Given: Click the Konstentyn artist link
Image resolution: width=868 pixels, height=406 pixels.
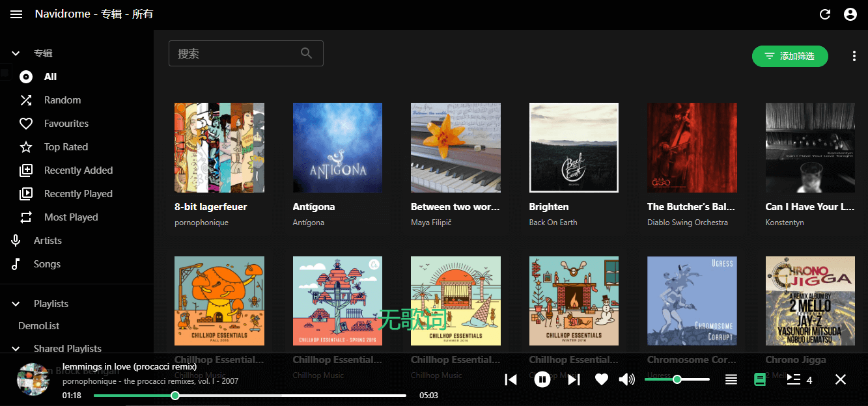Looking at the screenshot, I should click(785, 223).
